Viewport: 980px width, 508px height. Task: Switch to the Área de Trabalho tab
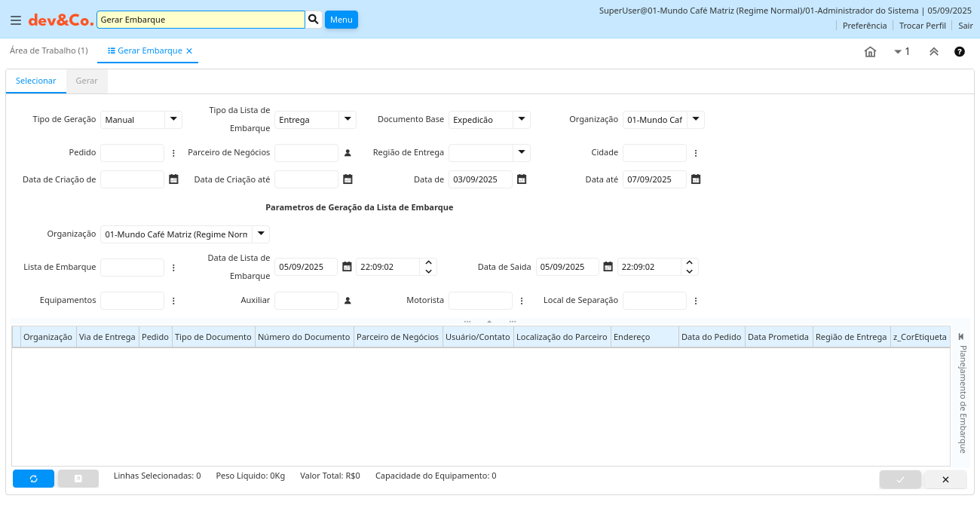point(49,50)
